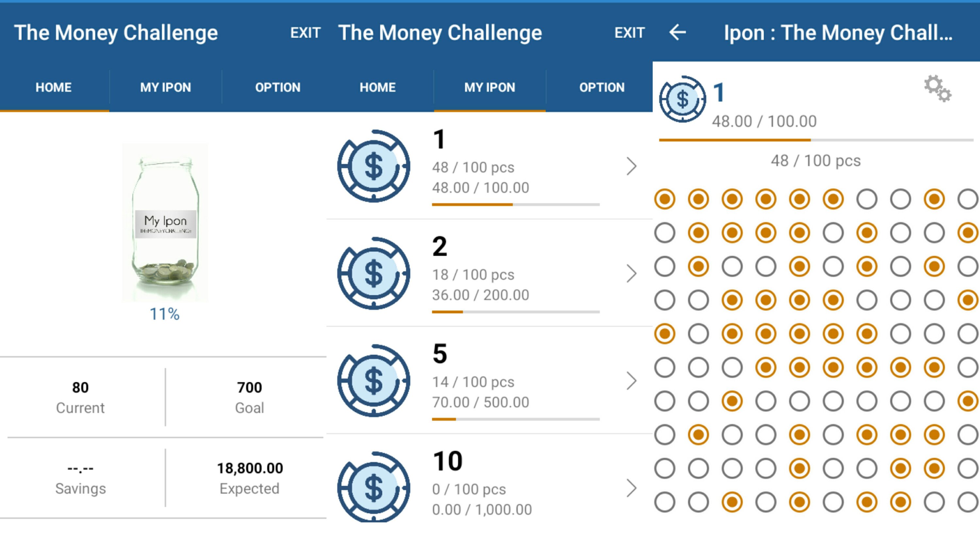This screenshot has height=551, width=980.
Task: Toggle the seventh unfilled circle in top row
Action: (x=867, y=199)
